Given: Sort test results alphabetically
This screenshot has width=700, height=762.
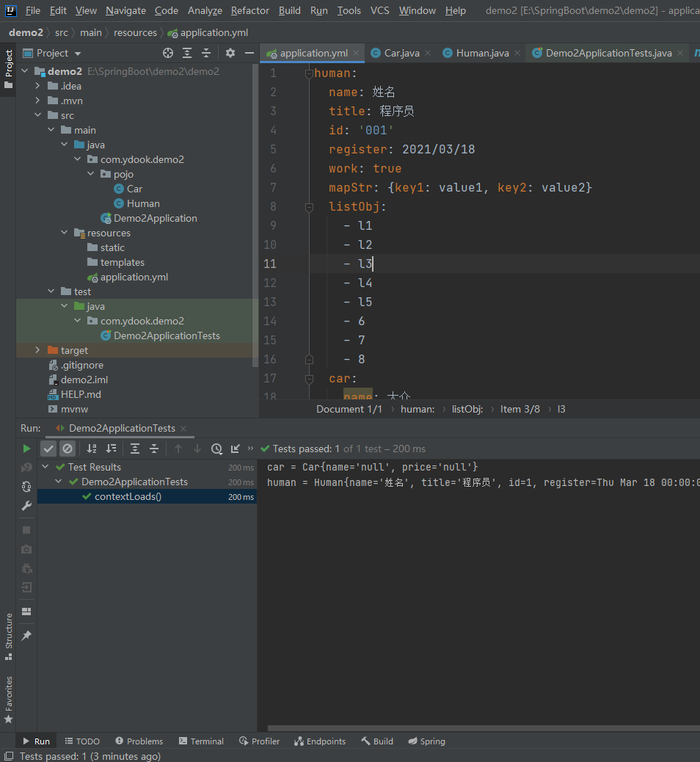Looking at the screenshot, I should click(x=91, y=449).
